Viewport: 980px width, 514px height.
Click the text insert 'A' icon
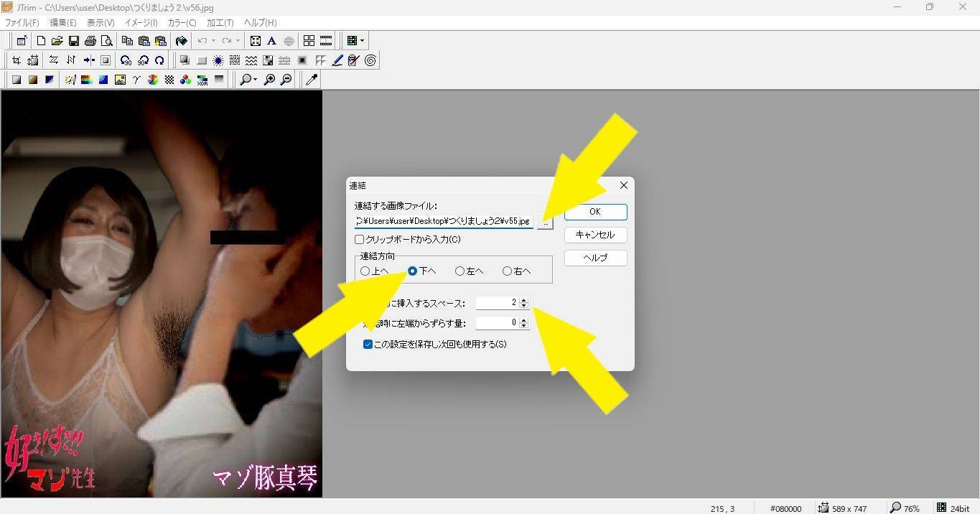pyautogui.click(x=271, y=41)
